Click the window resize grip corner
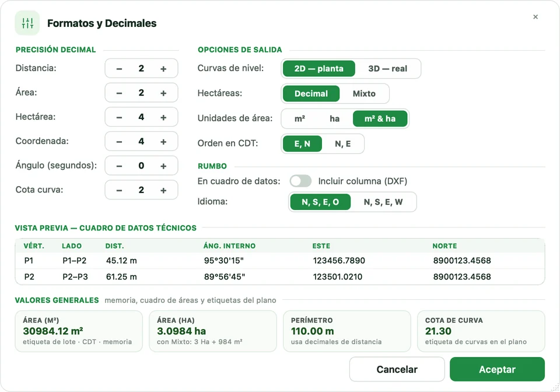Image resolution: width=560 pixels, height=392 pixels. click(555, 387)
